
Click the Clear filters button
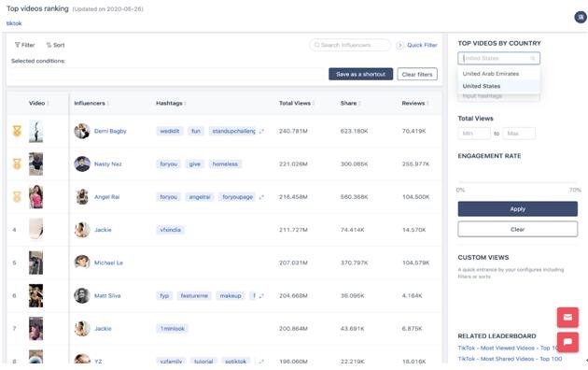[417, 74]
